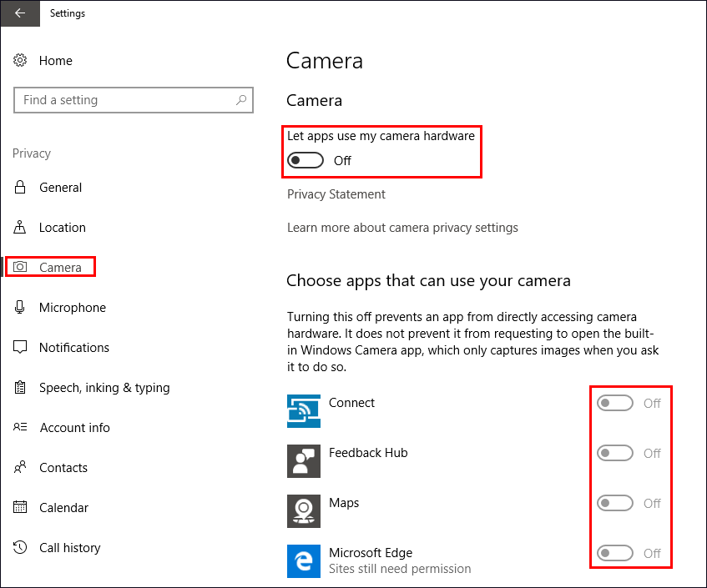Click 'Sites still need permission' text

(x=400, y=569)
